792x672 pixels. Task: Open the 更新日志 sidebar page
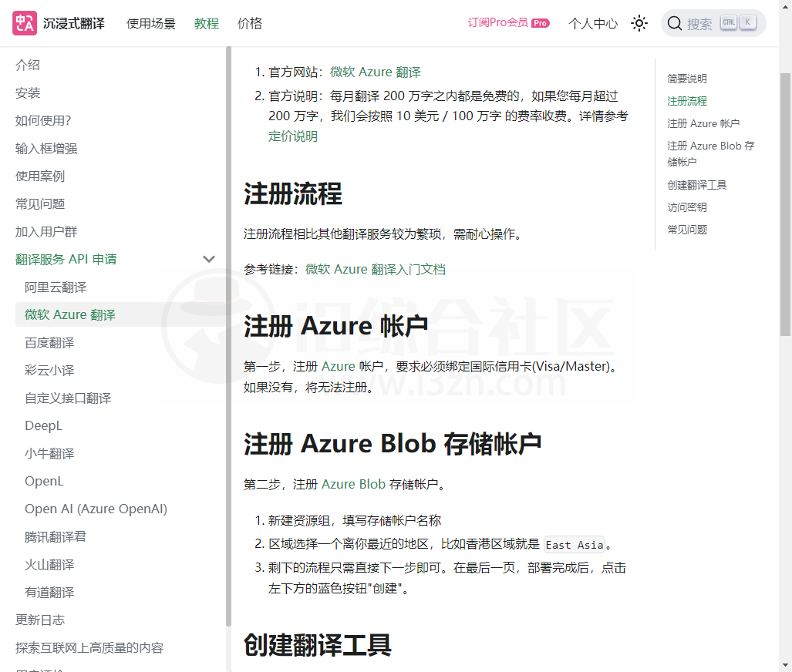[x=40, y=620]
